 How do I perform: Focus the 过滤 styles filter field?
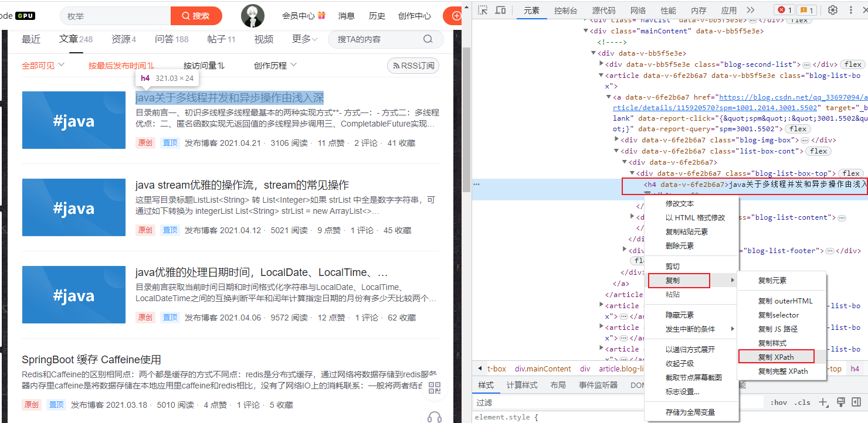[x=619, y=402]
